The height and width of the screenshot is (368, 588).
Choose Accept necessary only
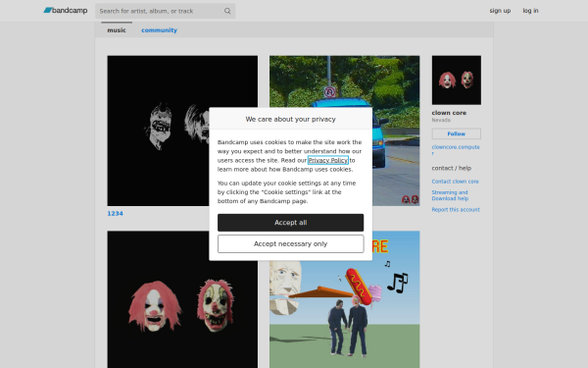[x=291, y=244]
